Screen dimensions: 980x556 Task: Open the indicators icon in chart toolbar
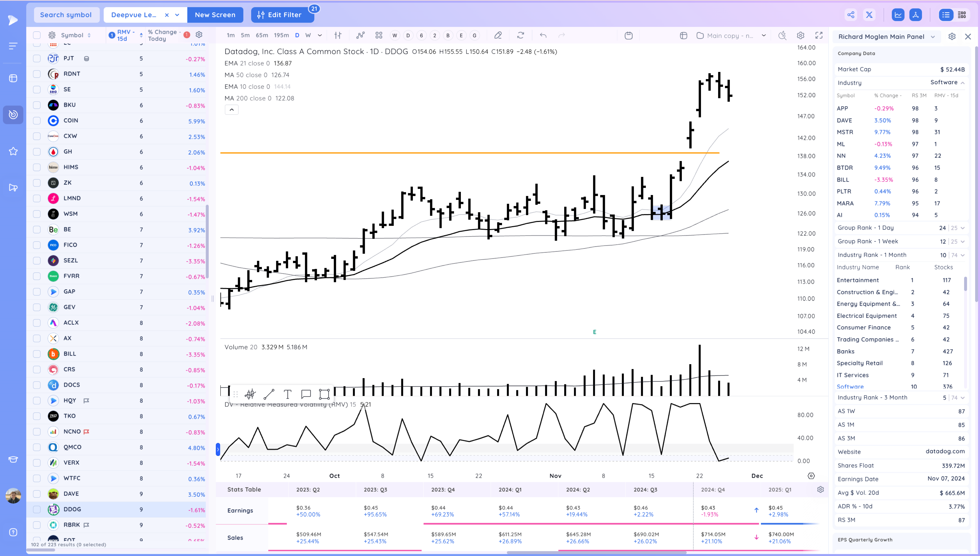[360, 36]
